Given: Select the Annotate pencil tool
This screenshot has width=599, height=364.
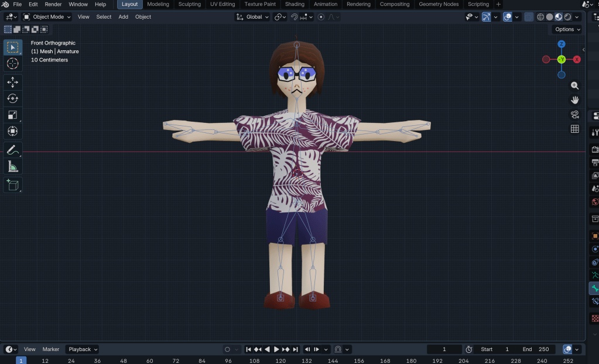Looking at the screenshot, I should click(13, 150).
